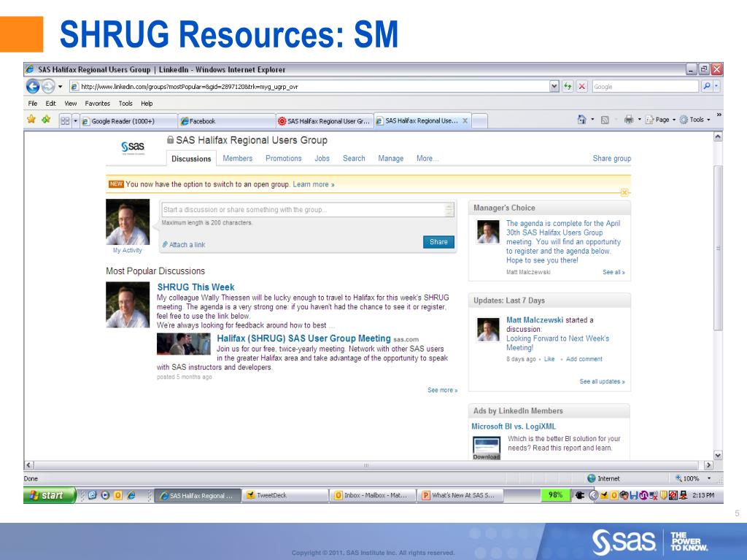Click See more discussions link
Screen dimensions: 747x560
[442, 390]
